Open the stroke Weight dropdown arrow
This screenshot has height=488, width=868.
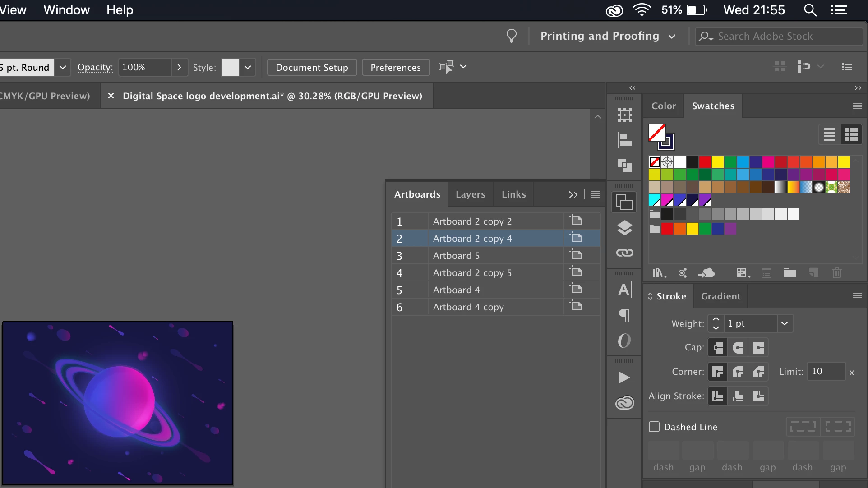(785, 323)
